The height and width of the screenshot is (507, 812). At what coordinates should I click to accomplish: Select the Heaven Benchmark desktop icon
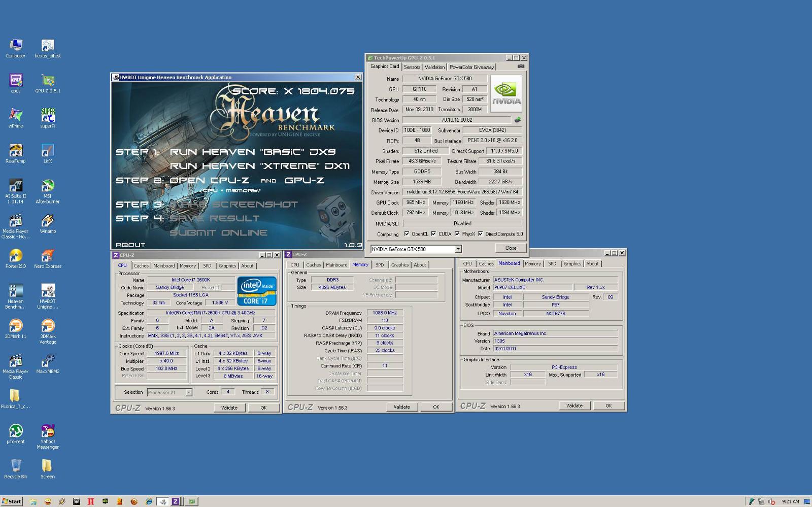(x=15, y=296)
